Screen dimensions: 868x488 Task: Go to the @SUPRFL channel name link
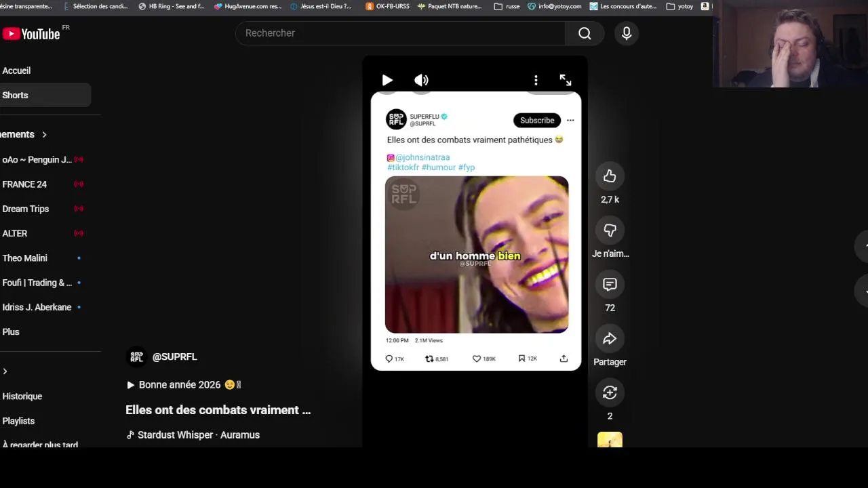174,357
